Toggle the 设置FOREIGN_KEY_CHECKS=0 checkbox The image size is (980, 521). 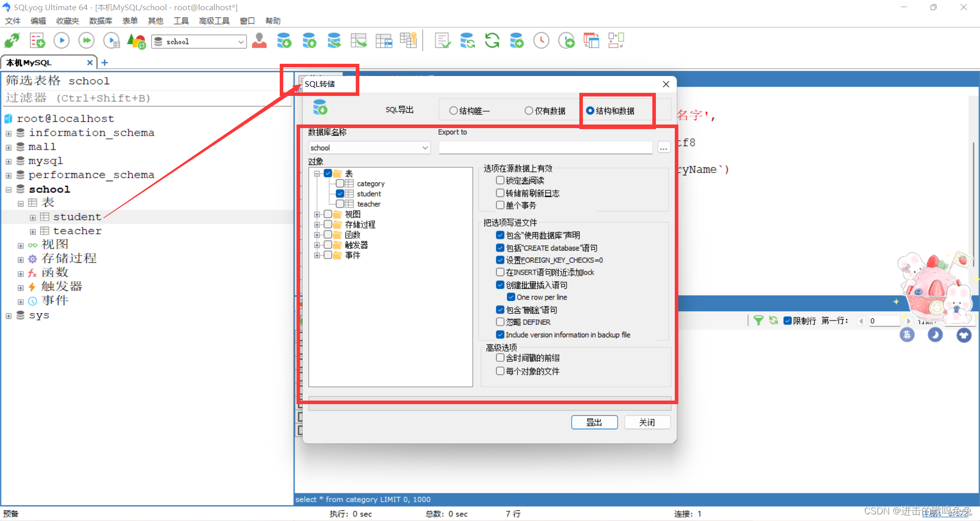click(x=500, y=260)
